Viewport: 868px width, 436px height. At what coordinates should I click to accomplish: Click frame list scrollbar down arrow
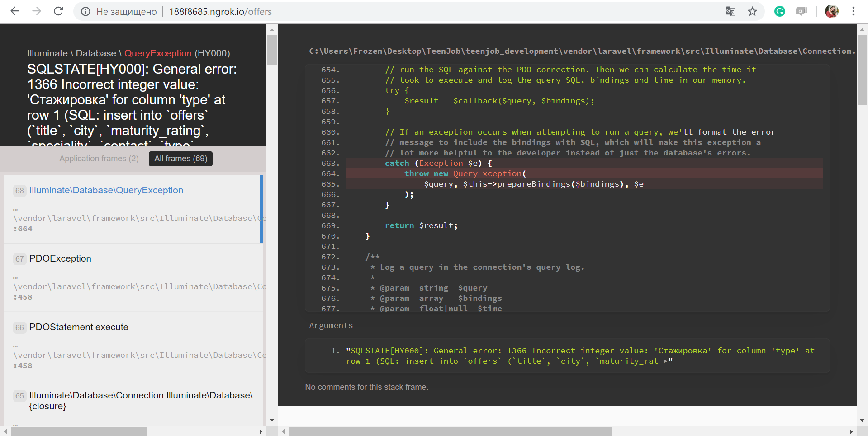point(272,420)
